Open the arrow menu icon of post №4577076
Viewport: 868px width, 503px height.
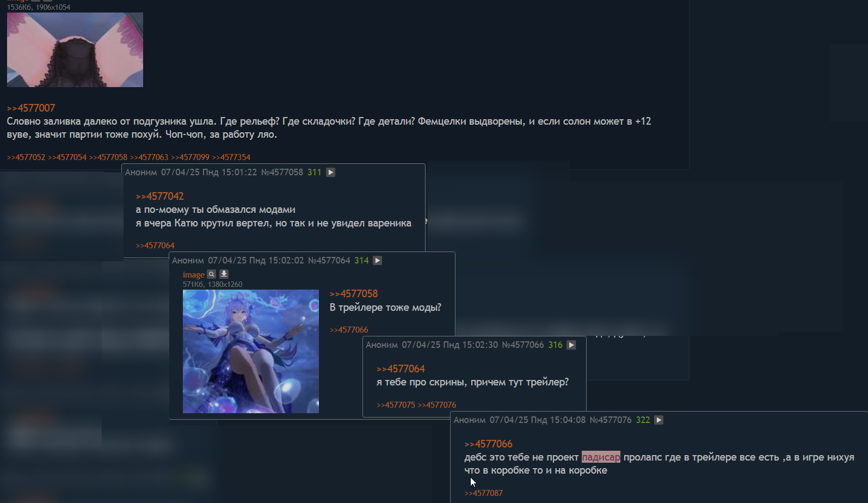pos(658,420)
